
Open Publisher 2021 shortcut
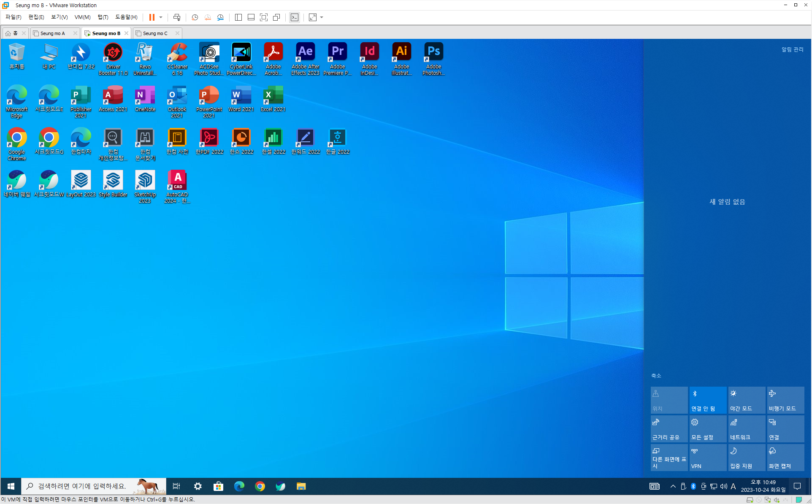pyautogui.click(x=81, y=102)
